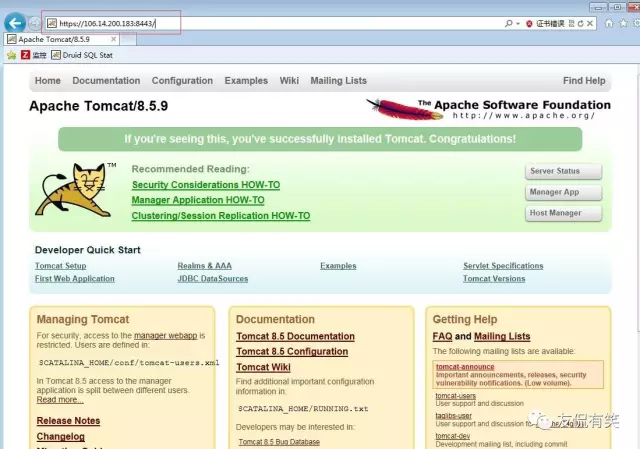Open the JDBC DataSources link
The height and width of the screenshot is (449, 640).
coord(213,279)
